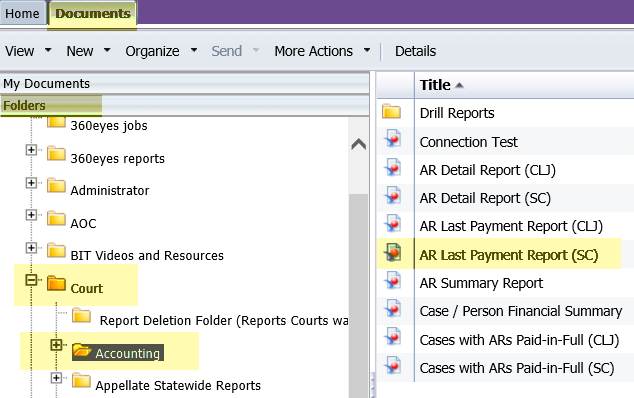Select AR Last Payment Report (SC) title
Image resolution: width=634 pixels, height=398 pixels.
pyautogui.click(x=509, y=255)
